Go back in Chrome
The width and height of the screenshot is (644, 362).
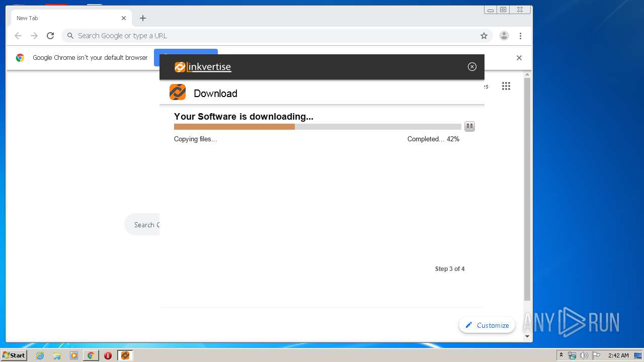coord(18,36)
